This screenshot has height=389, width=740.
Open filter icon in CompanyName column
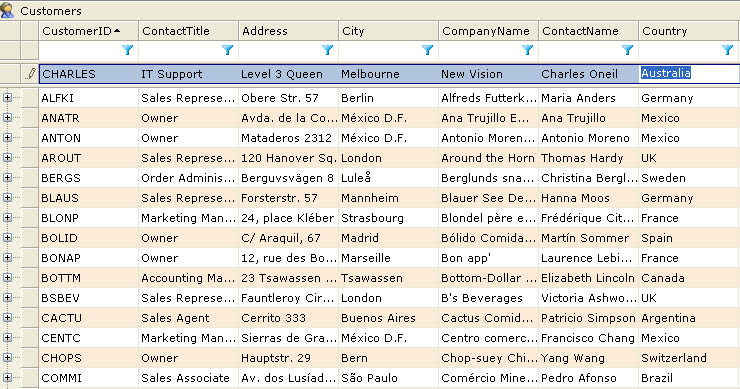[x=528, y=50]
